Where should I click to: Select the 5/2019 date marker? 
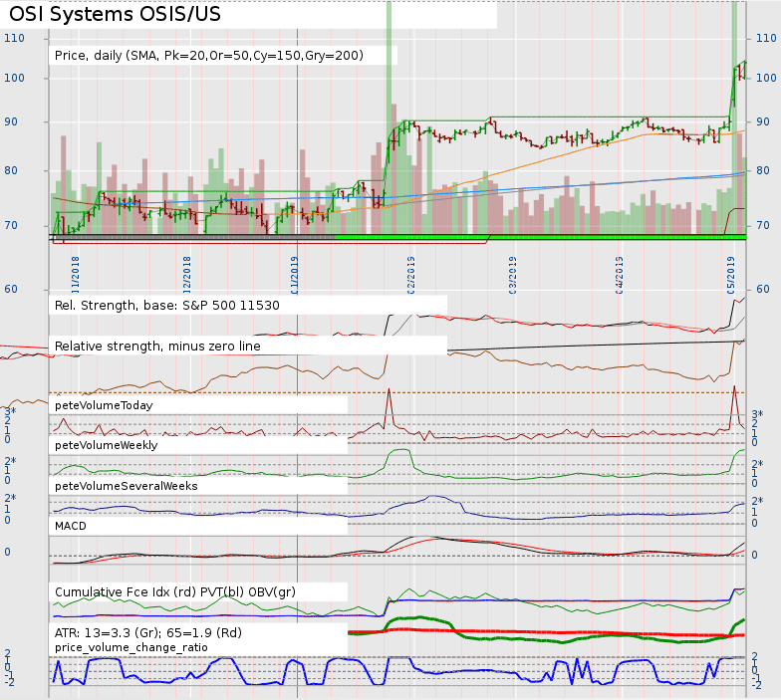(731, 275)
